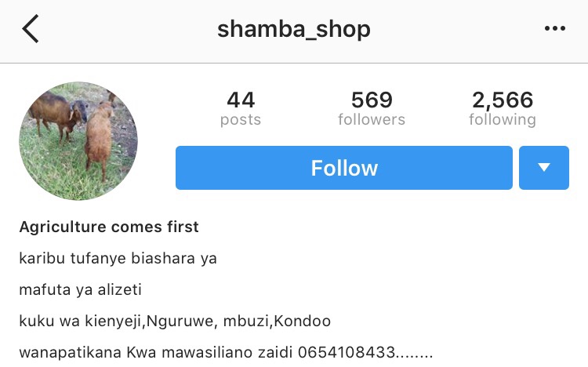The image size is (588, 367).
Task: Expand the dropdown arrow beside Follow
Action: (x=544, y=168)
